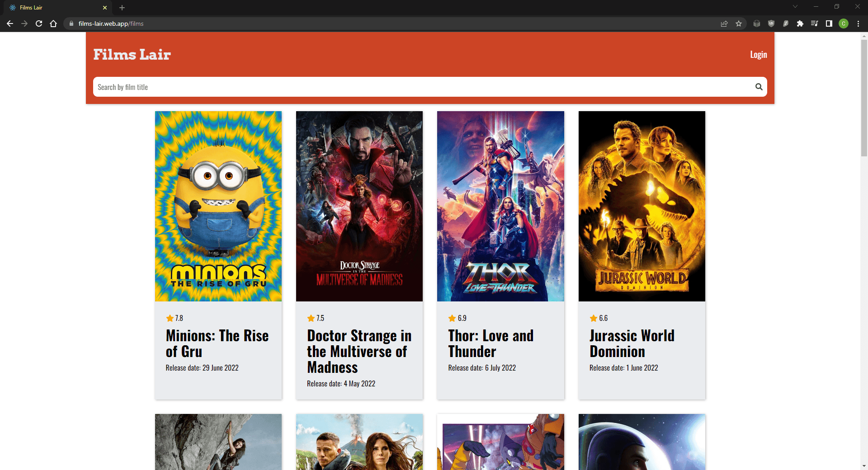Open a new browser tab
Screen dimensions: 868x470
point(122,8)
